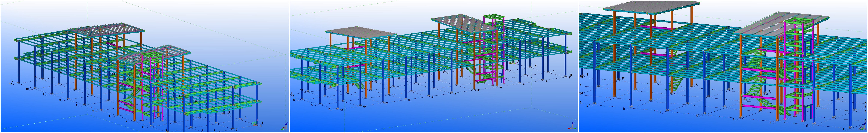
Task: Select grid label C near label 10, left view
Action: (36, 77)
